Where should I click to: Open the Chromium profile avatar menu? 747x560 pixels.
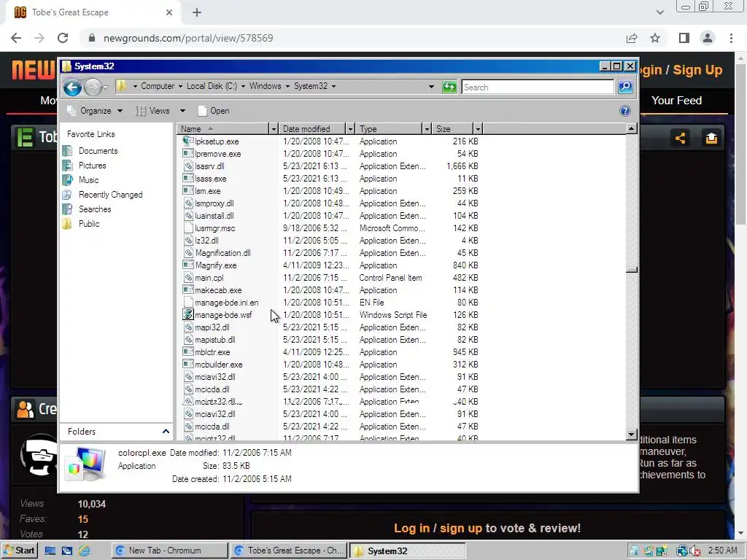click(708, 38)
